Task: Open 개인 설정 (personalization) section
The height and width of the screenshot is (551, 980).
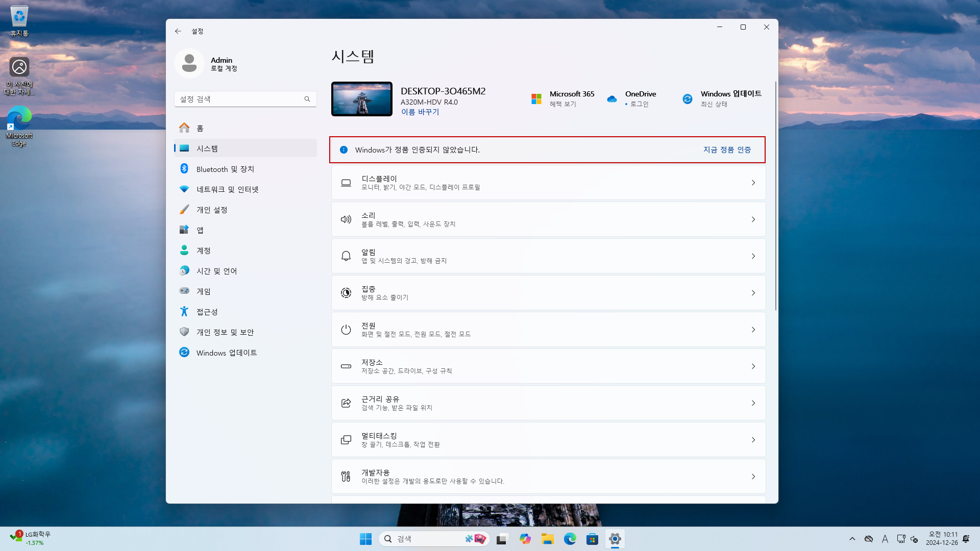Action: 211,209
